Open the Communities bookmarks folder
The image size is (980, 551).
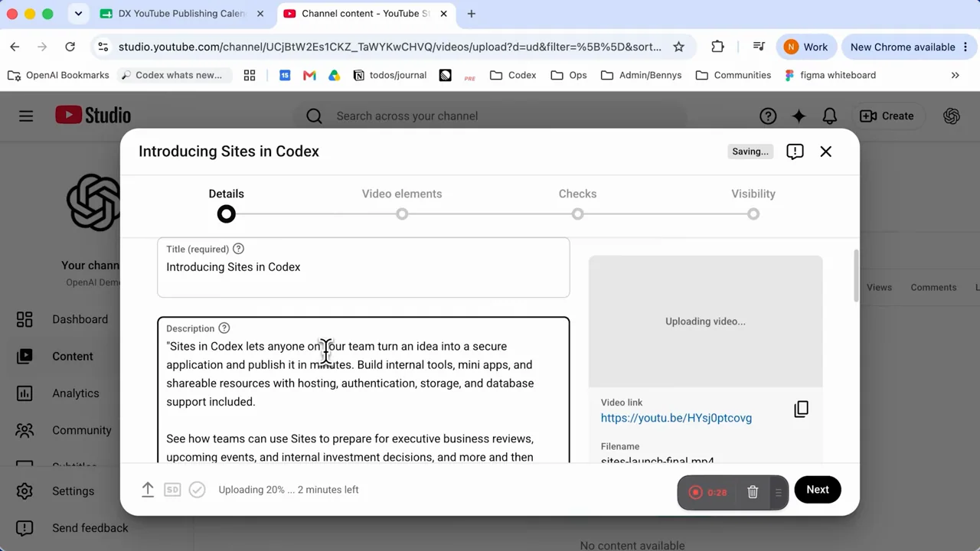[733, 75]
